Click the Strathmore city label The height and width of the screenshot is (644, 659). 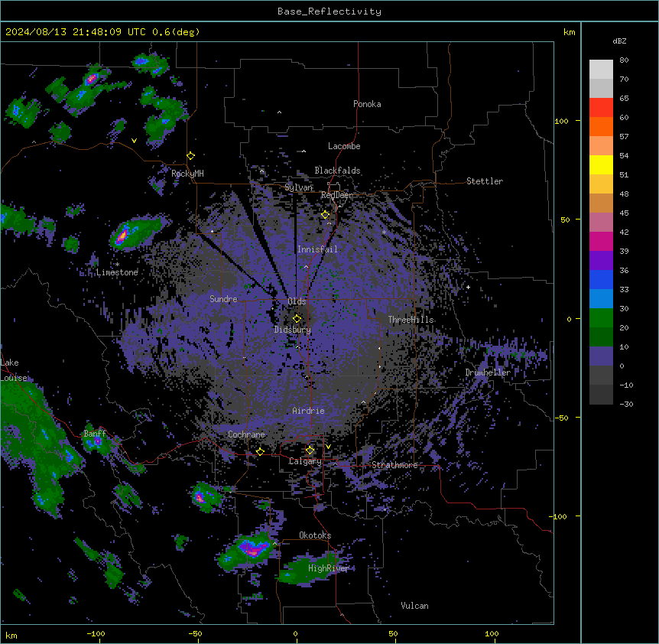coord(394,465)
